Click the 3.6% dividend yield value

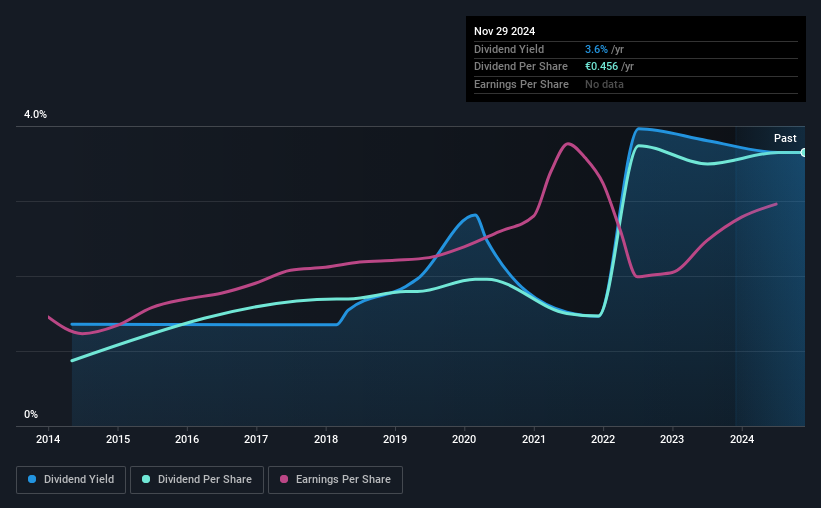[x=596, y=49]
